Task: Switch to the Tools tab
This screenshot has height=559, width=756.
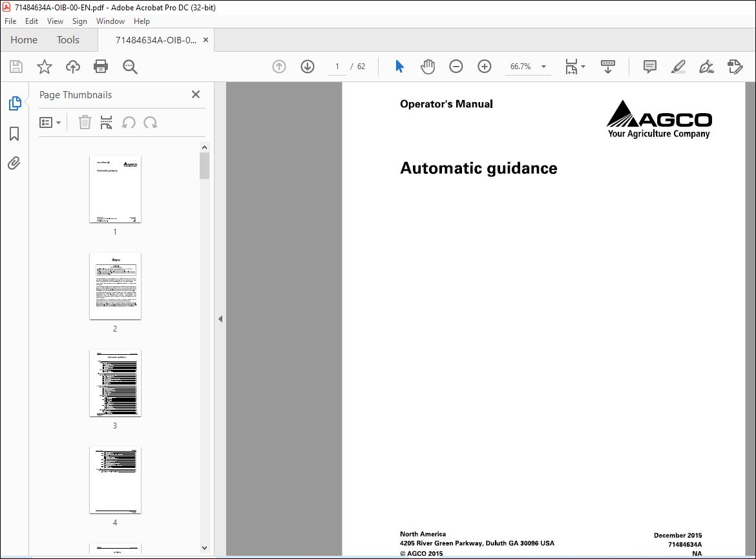Action: [68, 40]
